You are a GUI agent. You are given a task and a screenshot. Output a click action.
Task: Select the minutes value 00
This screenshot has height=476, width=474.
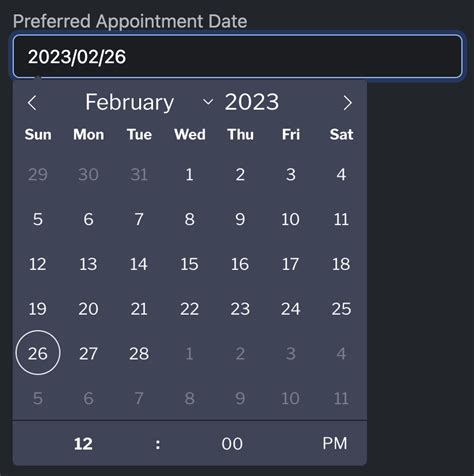tap(232, 444)
